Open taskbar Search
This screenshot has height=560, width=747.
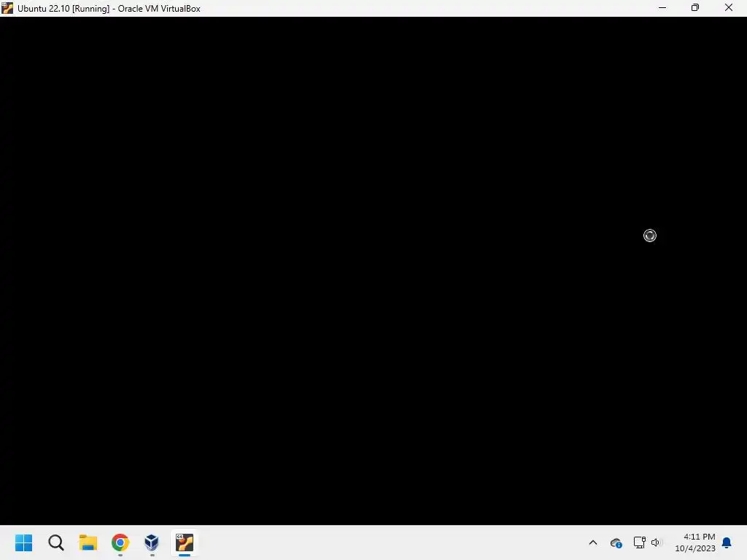pos(55,542)
